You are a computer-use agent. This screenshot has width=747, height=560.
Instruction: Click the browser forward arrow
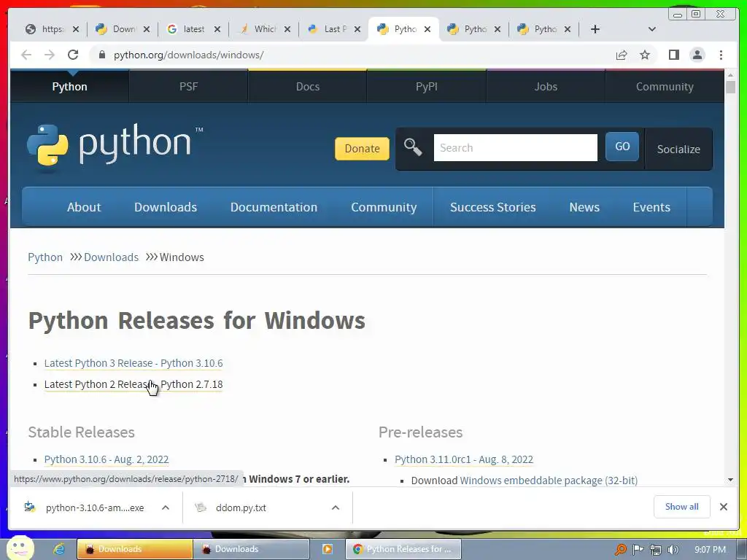pos(50,55)
